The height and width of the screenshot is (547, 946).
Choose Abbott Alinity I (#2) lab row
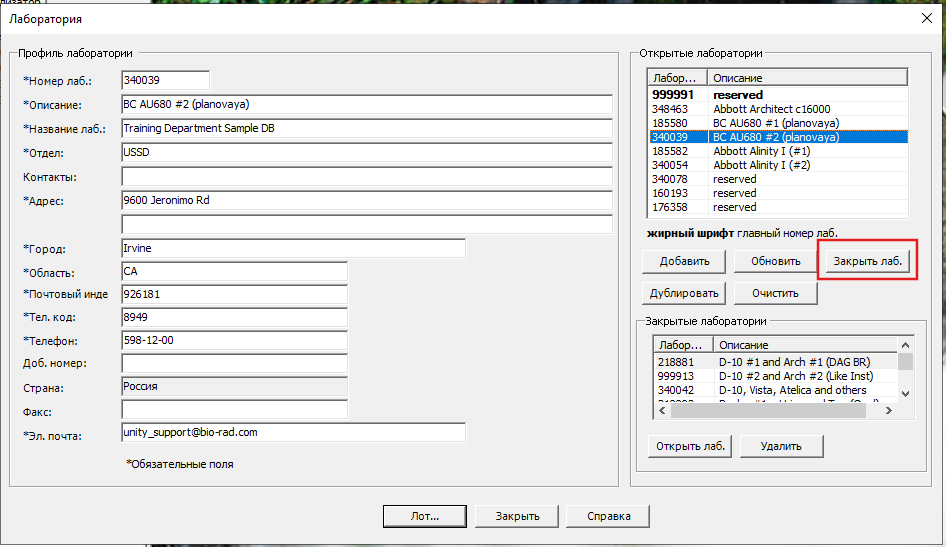[762, 165]
